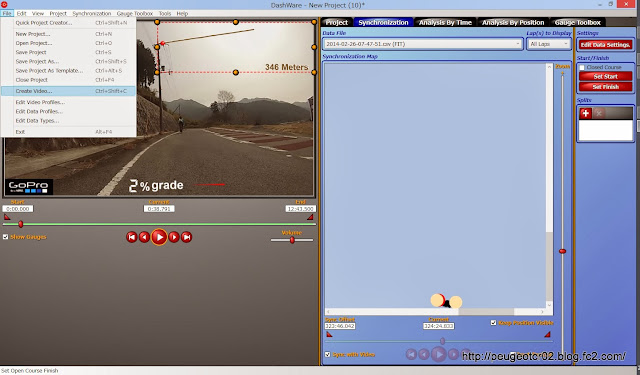Image resolution: width=640 pixels, height=375 pixels.
Task: Click the Edit Data Settings button
Action: [x=605, y=45]
